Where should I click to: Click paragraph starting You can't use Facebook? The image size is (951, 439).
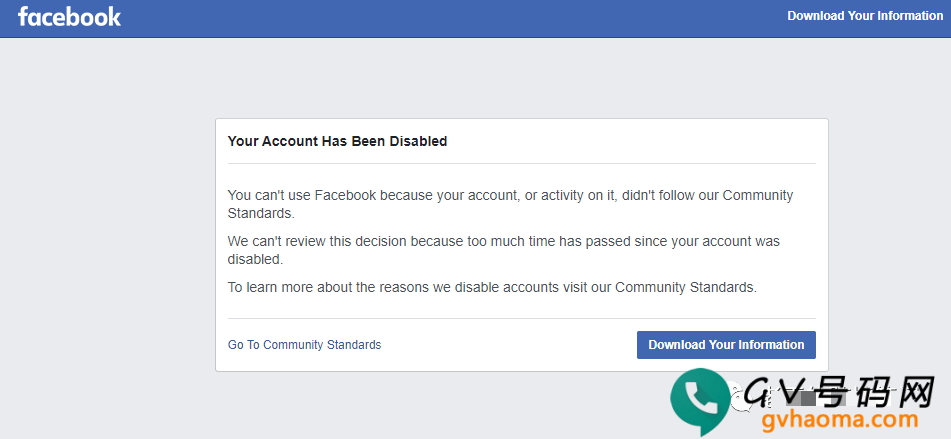tap(510, 204)
